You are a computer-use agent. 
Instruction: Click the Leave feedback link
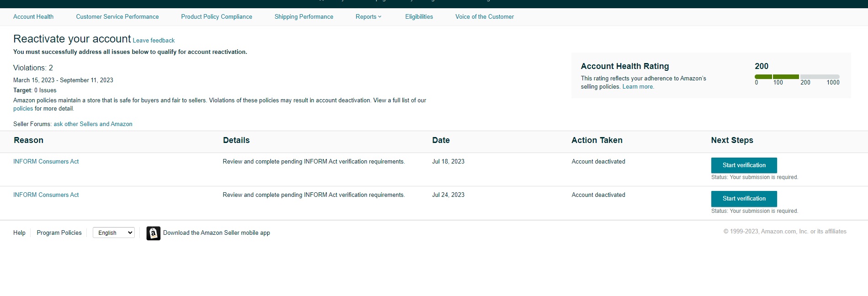tap(153, 41)
